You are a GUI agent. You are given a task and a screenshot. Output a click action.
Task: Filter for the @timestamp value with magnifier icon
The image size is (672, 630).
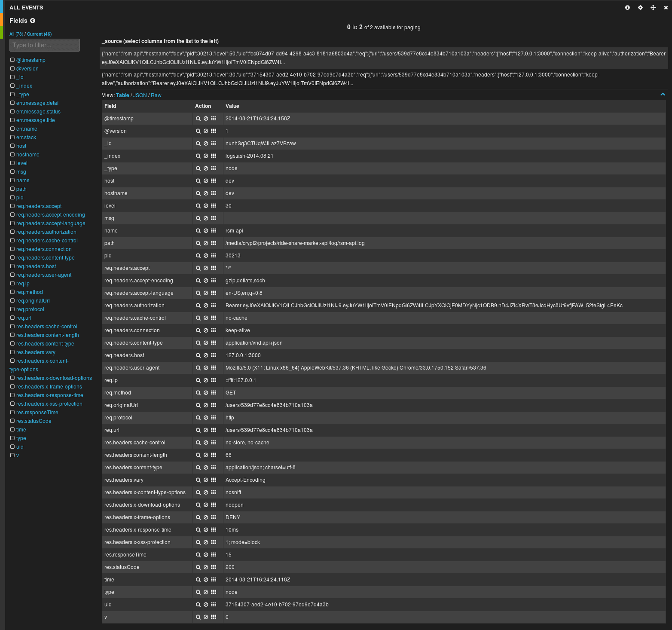(198, 118)
